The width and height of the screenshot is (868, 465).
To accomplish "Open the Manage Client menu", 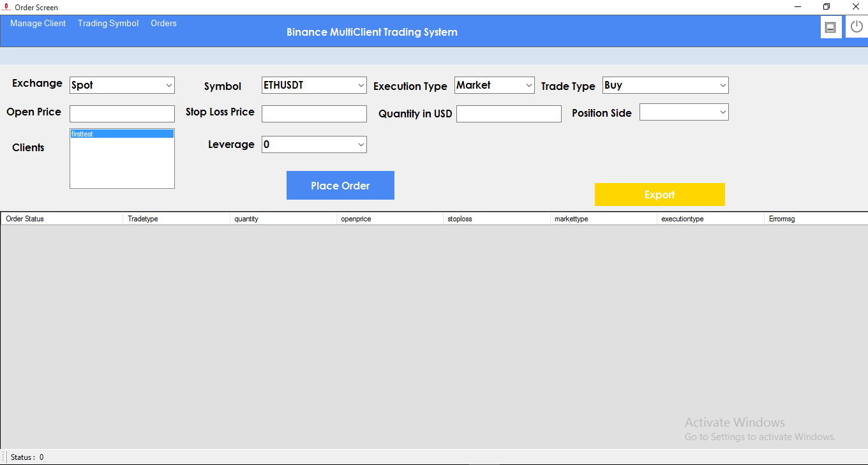I will pos(38,24).
